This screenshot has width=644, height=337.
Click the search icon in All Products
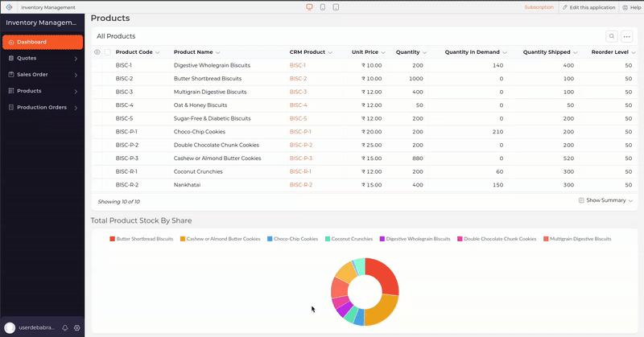pos(613,36)
